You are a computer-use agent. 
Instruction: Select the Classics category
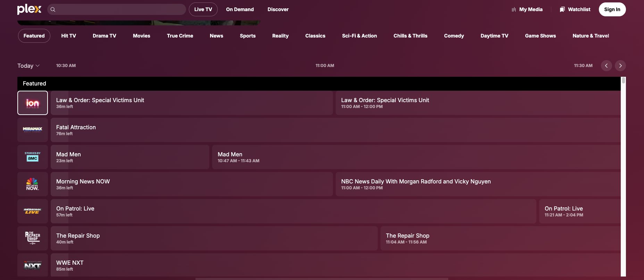315,36
